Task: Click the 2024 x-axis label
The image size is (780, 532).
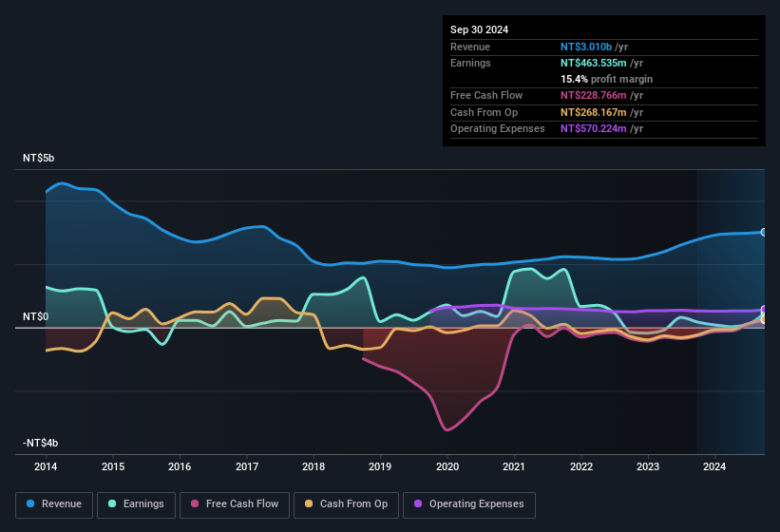Action: [x=714, y=466]
